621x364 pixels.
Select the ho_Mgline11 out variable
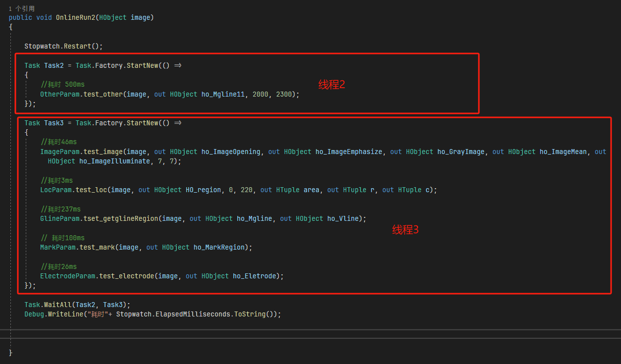coord(223,94)
